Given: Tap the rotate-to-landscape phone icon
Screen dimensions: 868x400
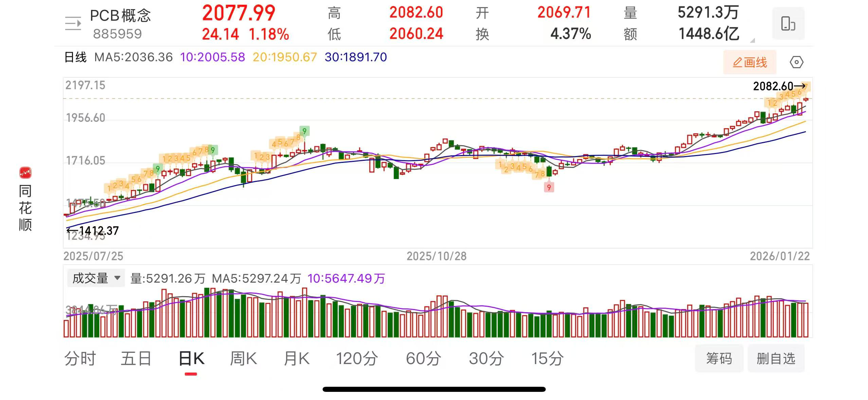Looking at the screenshot, I should tap(788, 24).
